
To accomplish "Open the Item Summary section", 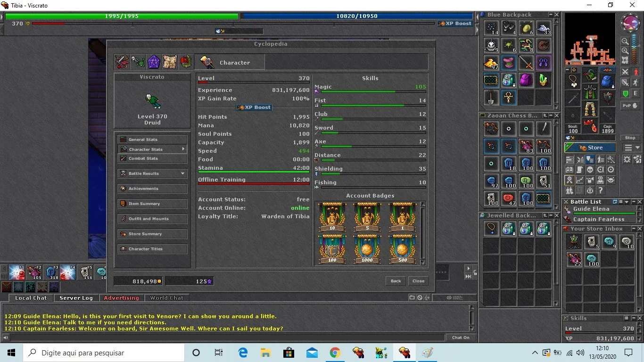I will click(152, 204).
